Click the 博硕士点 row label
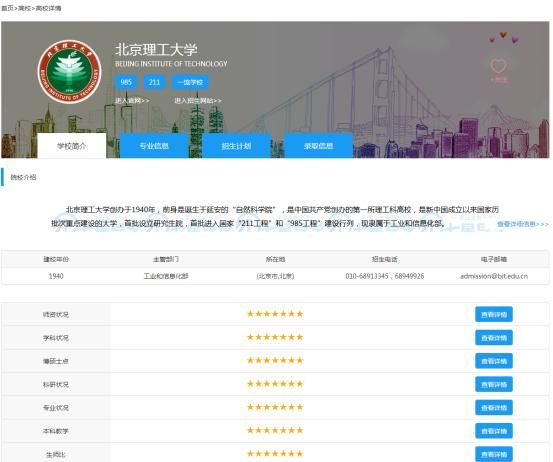 (56, 361)
